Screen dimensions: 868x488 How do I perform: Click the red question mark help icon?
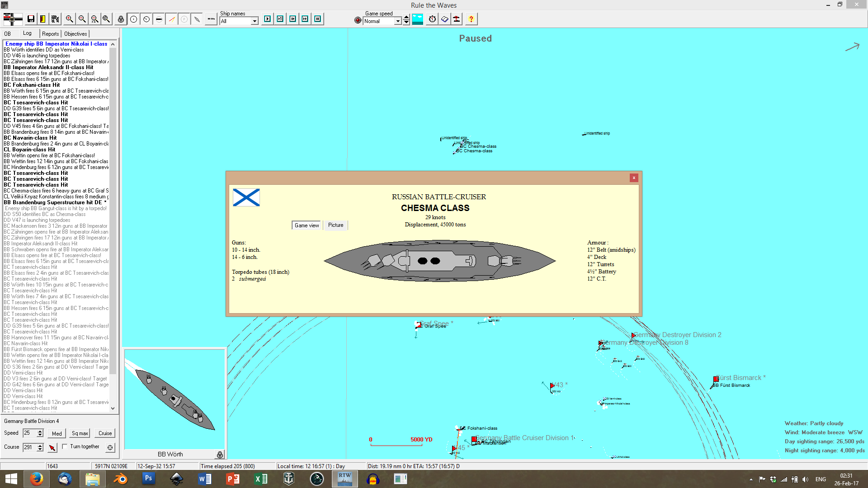coord(471,19)
